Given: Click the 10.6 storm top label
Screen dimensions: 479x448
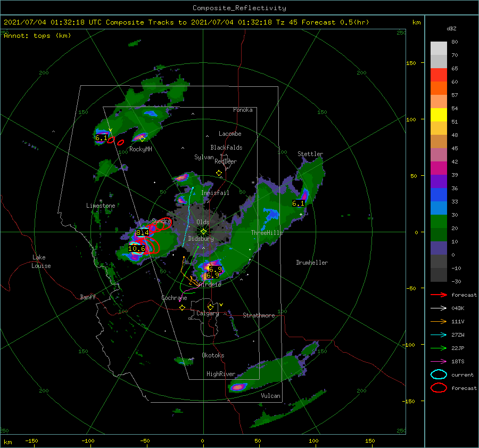Looking at the screenshot, I should 136,249.
